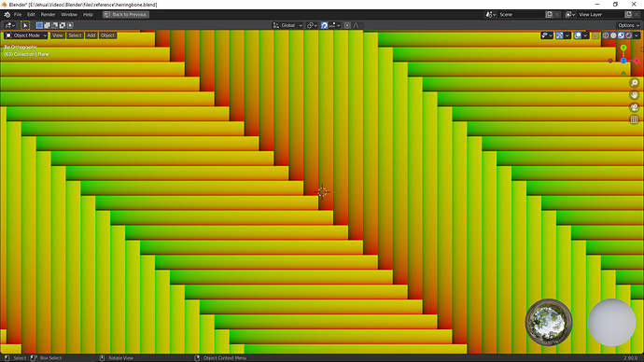Choose the intersect selection mode icon
The image size is (644, 362).
[x=70, y=25]
